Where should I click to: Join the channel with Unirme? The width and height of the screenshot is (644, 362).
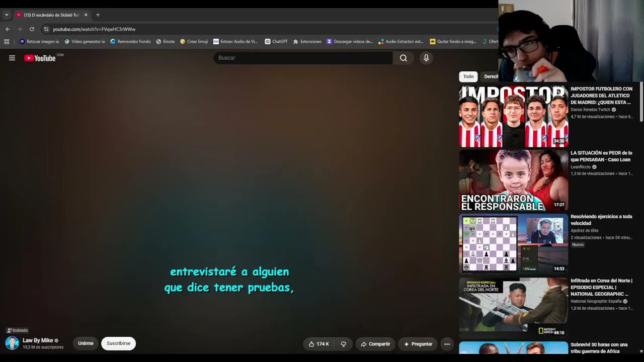pos(86,343)
